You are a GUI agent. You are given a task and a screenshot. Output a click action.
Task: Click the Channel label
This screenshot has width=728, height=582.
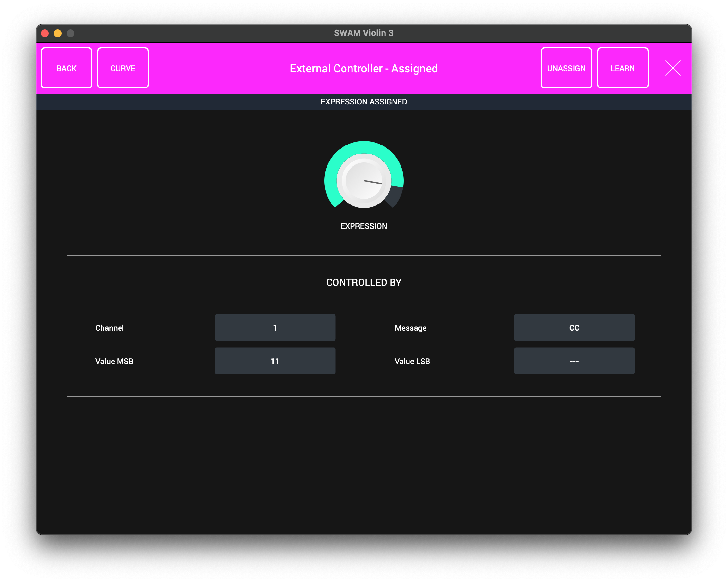pos(109,328)
